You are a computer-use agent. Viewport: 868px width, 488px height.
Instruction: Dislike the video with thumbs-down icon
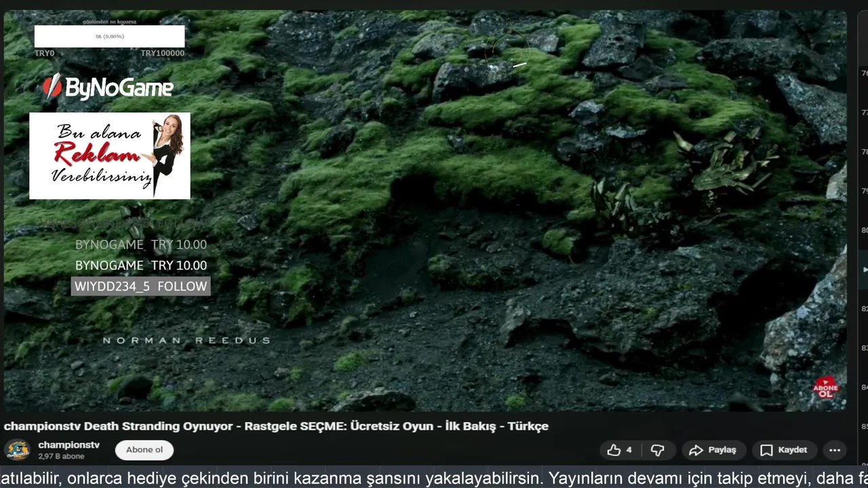[x=658, y=450]
